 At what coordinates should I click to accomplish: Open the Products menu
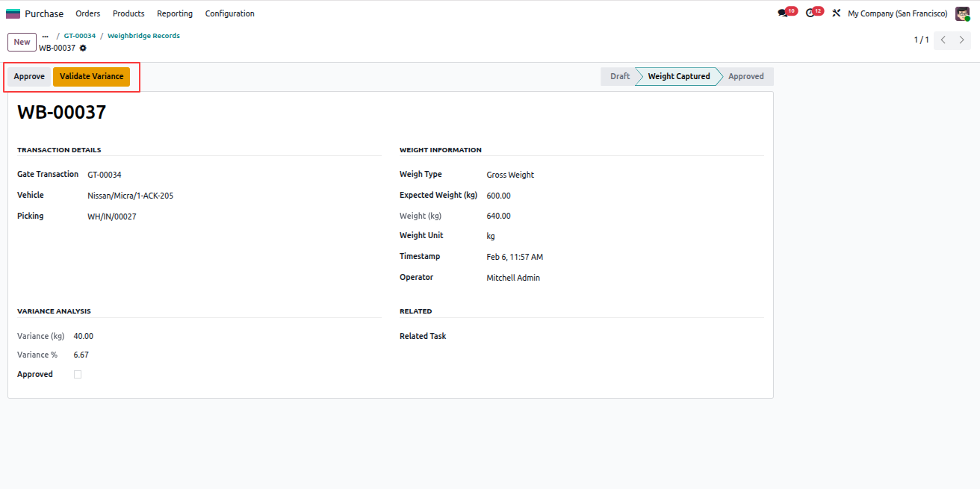tap(128, 13)
